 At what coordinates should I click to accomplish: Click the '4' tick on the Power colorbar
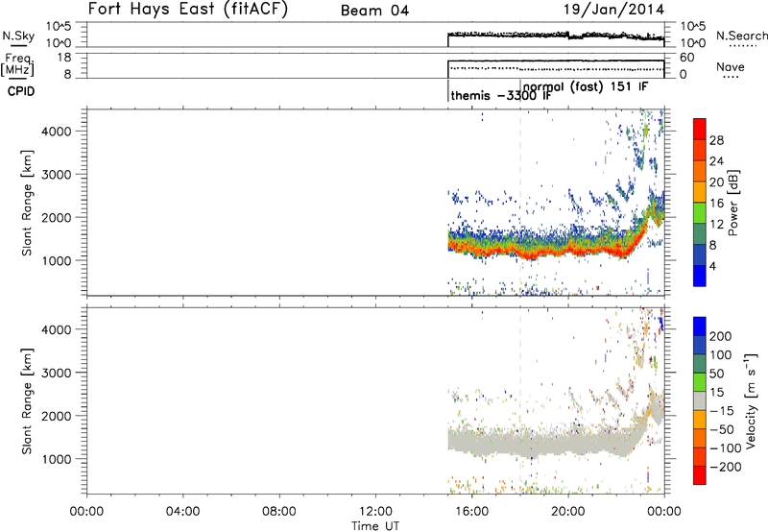(x=712, y=266)
